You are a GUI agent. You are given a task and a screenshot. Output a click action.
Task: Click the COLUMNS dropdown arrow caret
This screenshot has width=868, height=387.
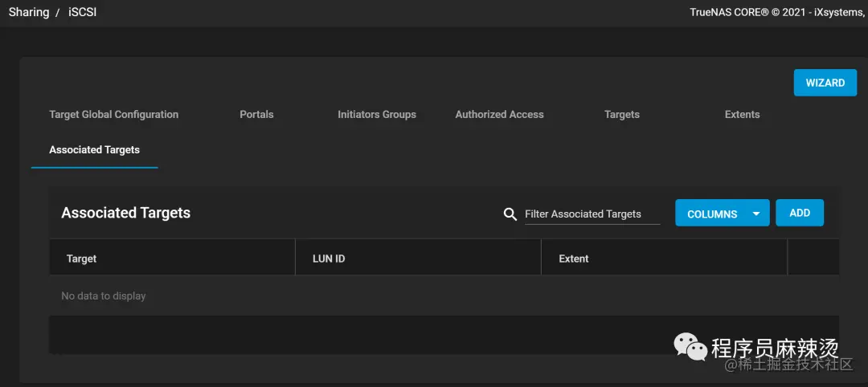click(757, 214)
